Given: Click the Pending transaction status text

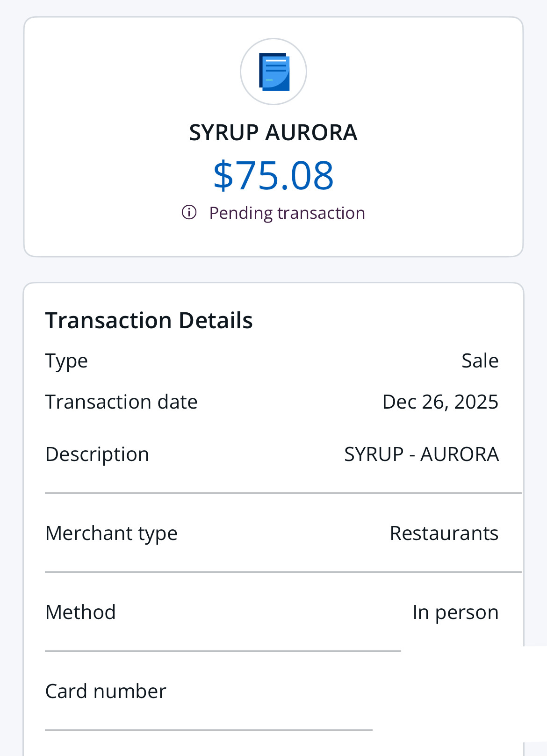Looking at the screenshot, I should pos(287,213).
